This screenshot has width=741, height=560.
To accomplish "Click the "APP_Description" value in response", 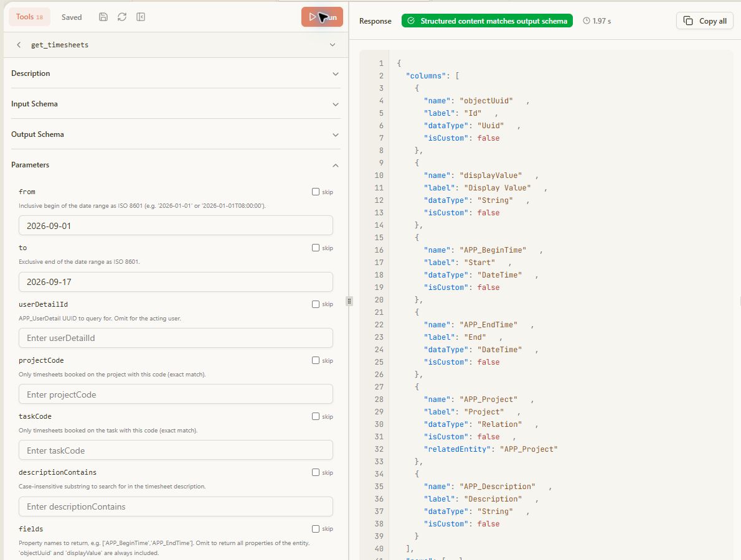I will 497,487.
